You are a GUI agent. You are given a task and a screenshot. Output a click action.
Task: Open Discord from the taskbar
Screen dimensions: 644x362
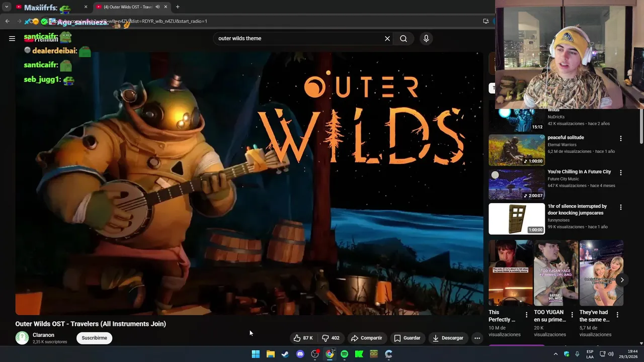coord(300,354)
